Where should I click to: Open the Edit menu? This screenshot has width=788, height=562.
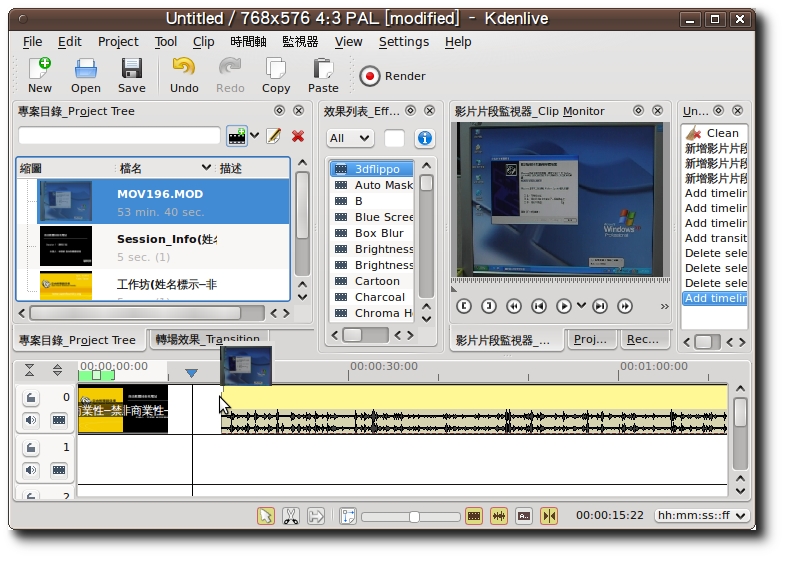pyautogui.click(x=69, y=42)
